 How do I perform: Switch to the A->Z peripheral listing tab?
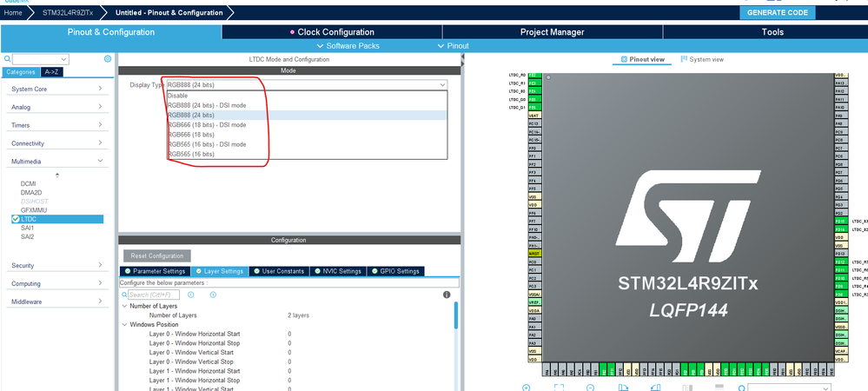click(51, 72)
